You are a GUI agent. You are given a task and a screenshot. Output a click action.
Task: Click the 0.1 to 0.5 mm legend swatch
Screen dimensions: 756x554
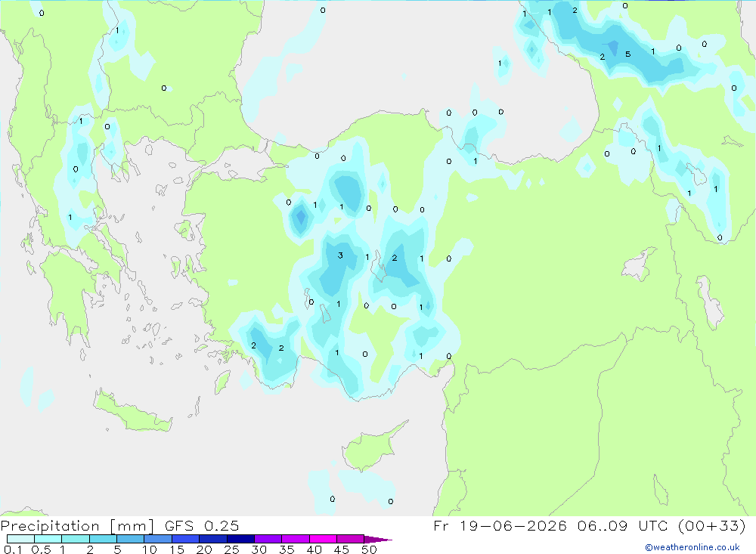click(x=20, y=539)
